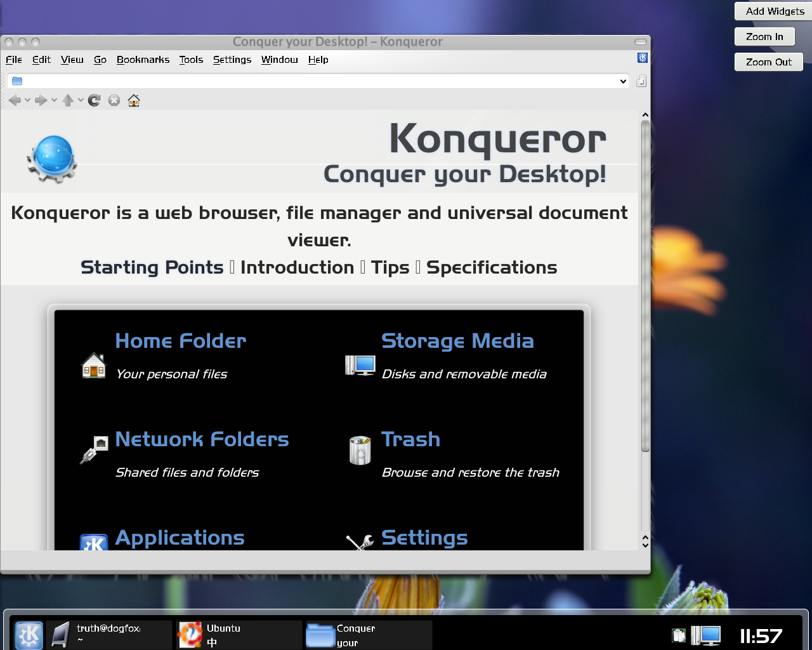Reload the page with the refresh icon
This screenshot has height=650, width=812.
point(95,100)
